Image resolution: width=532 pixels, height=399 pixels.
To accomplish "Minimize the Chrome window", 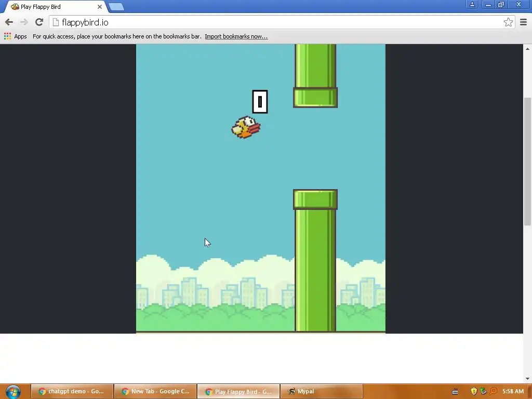I will pos(488,4).
